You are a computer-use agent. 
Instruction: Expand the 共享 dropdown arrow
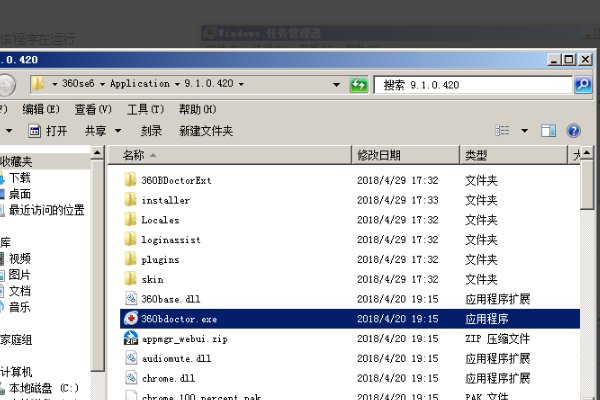coord(118,131)
